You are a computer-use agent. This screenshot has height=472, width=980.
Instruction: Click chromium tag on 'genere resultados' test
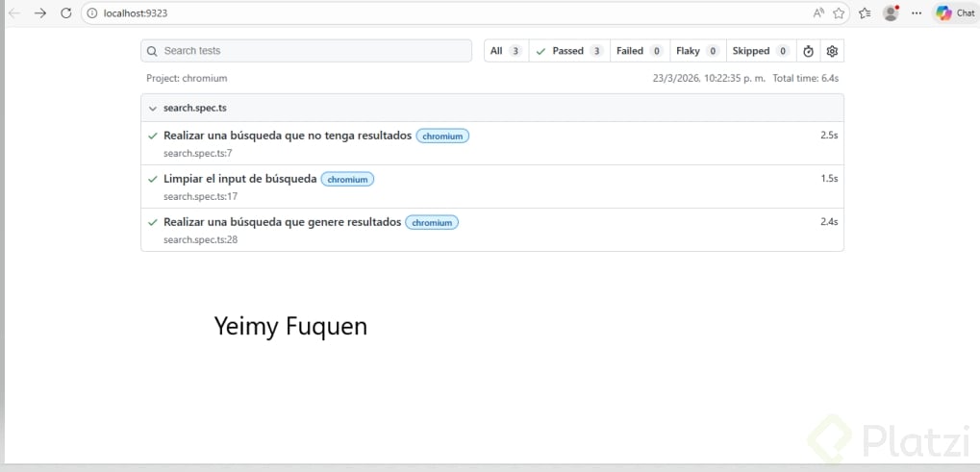(x=432, y=222)
